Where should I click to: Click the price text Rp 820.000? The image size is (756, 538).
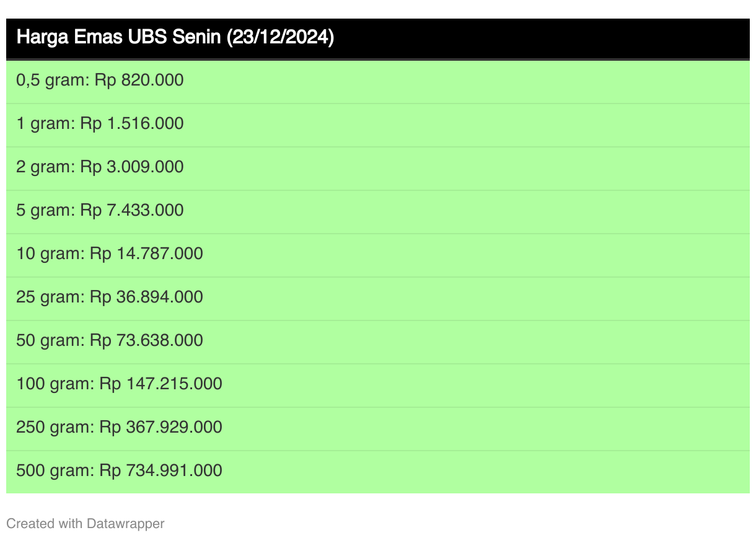(139, 80)
